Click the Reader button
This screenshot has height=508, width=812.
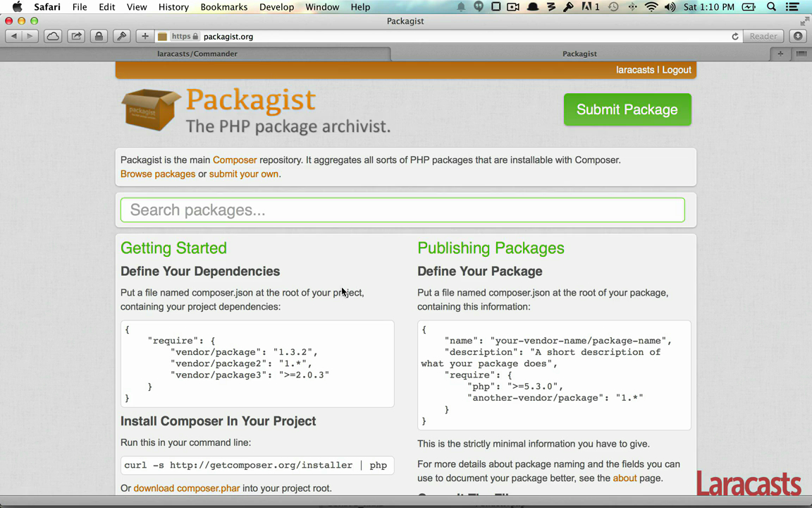coord(763,36)
